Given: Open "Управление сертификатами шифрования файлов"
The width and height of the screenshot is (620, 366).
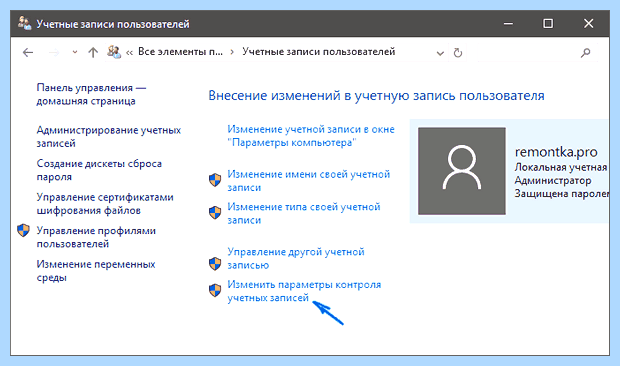Looking at the screenshot, I should pyautogui.click(x=105, y=204).
